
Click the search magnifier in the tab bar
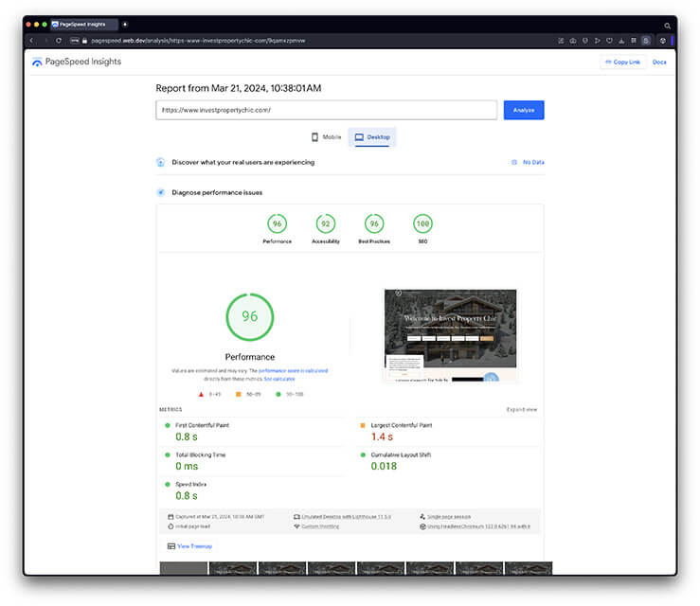[667, 26]
